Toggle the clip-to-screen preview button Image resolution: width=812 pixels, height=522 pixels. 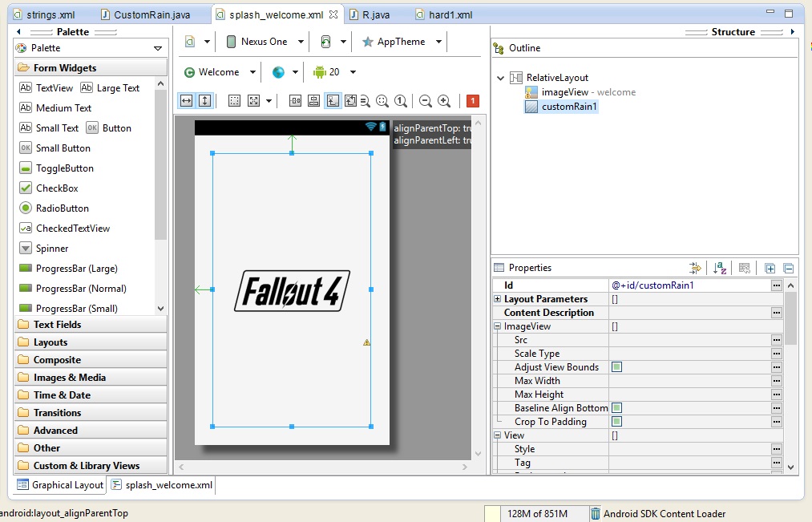[333, 100]
